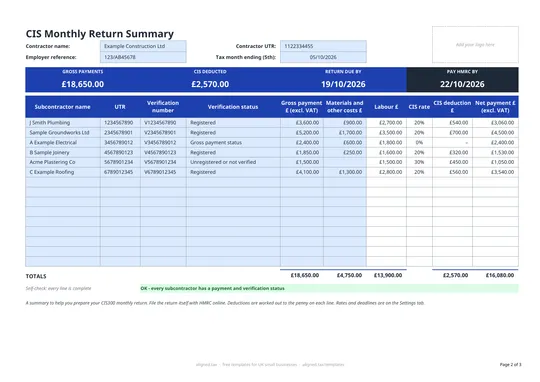Click CIS deduction cell '£540.00'
Viewport: 540px width, 382px height.
pyautogui.click(x=452, y=123)
